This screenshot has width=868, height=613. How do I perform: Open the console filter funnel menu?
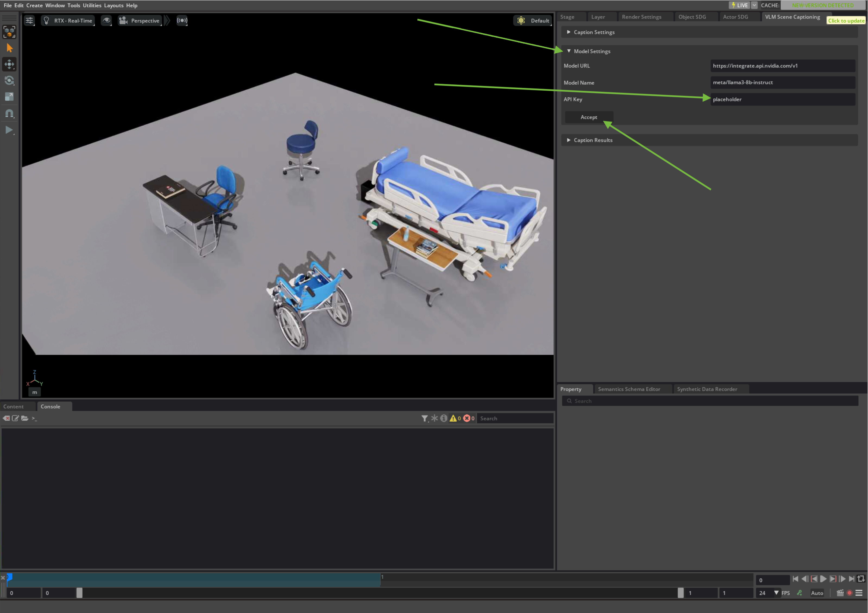pyautogui.click(x=425, y=418)
